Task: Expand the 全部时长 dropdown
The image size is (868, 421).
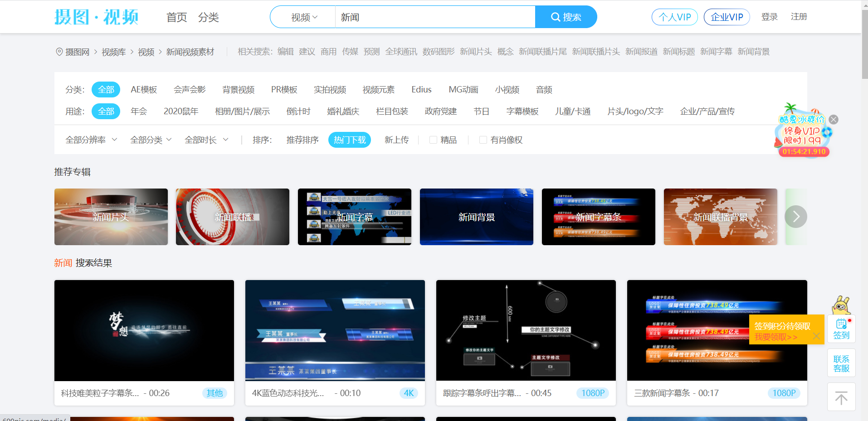Action: click(206, 140)
